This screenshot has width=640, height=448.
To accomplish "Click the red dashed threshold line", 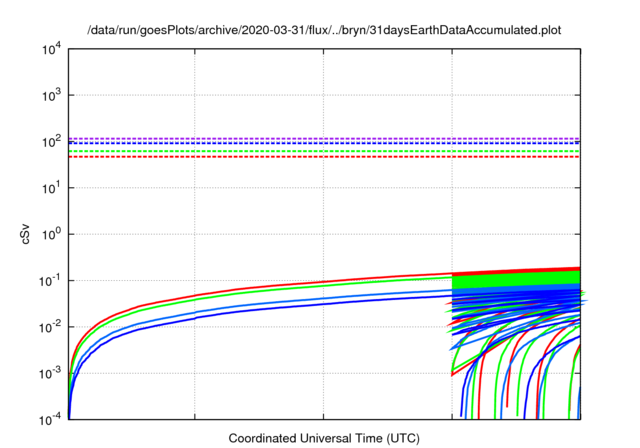I will tap(324, 157).
